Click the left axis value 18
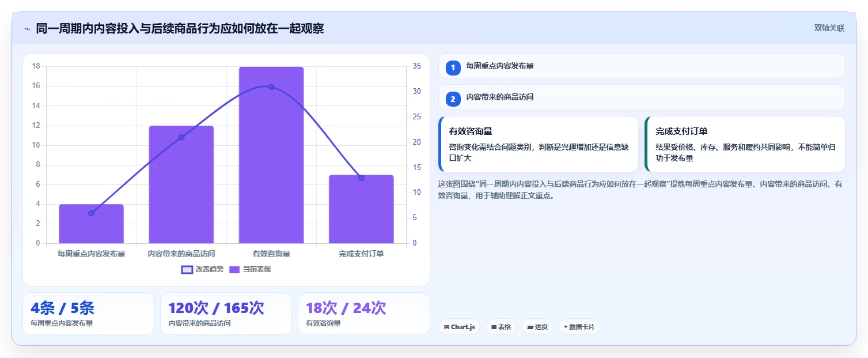The height and width of the screenshot is (358, 868). (x=36, y=66)
